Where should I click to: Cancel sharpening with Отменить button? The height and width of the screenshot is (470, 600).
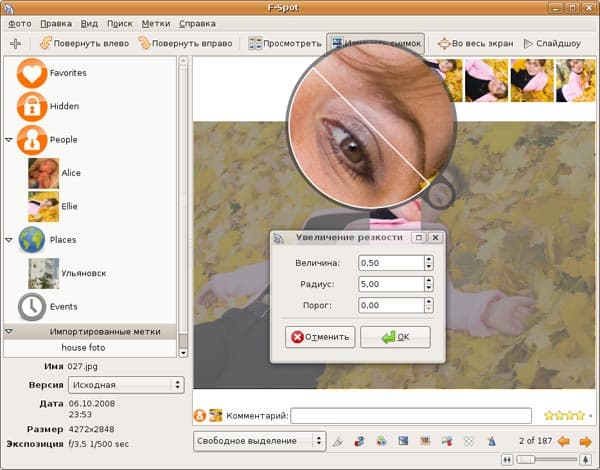[320, 337]
